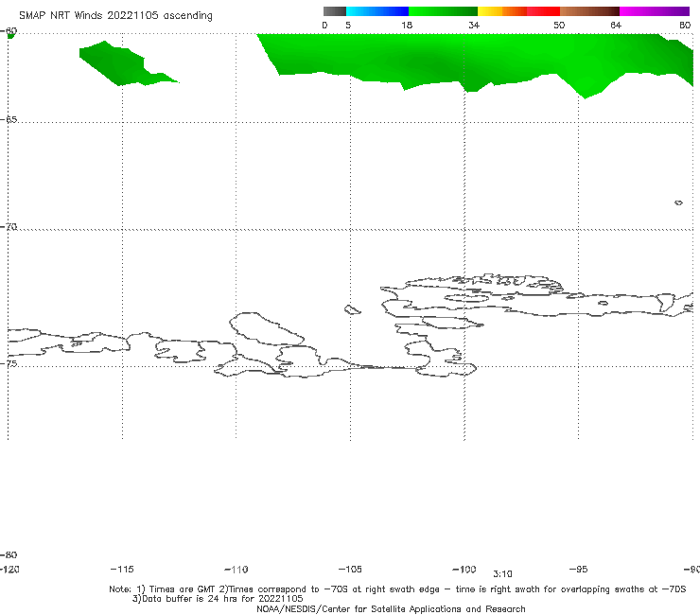The width and height of the screenshot is (700, 615).
Task: Click the note 'Data buffer is 24 hrs for 20221105'
Action: 218,599
